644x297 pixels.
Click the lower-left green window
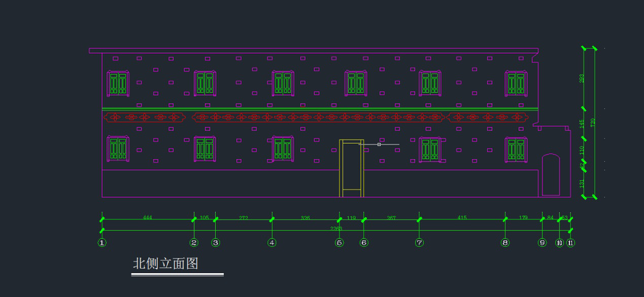click(118, 149)
